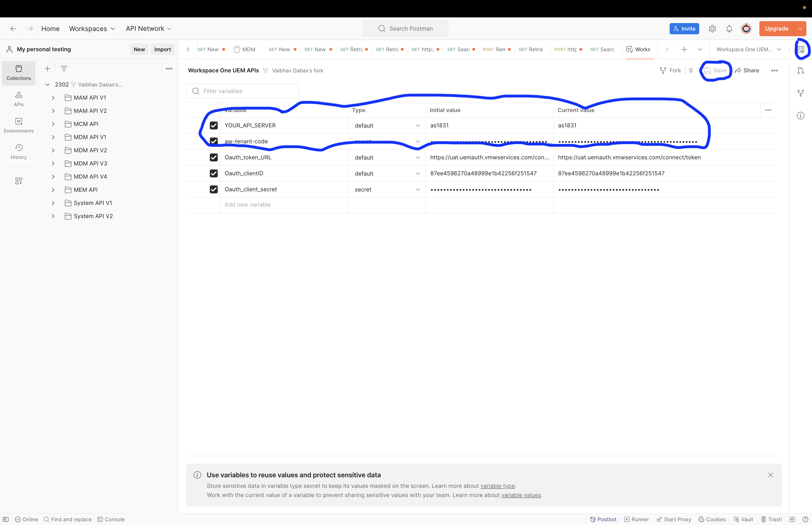This screenshot has height=525, width=812.
Task: Expand the MDM API V2 folder
Action: (53, 150)
